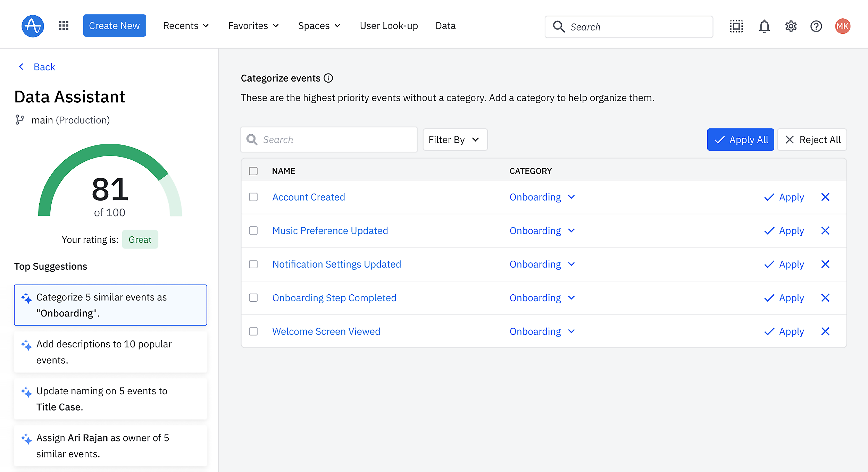Viewport: 868px width, 472px height.
Task: Open the Spaces menu
Action: [319, 26]
